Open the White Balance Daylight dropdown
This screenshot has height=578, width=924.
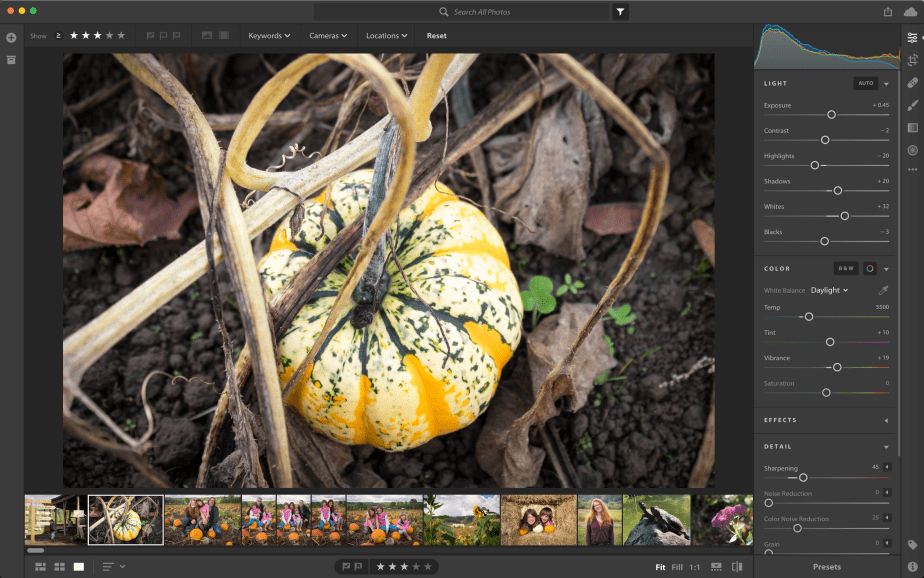[x=829, y=291]
